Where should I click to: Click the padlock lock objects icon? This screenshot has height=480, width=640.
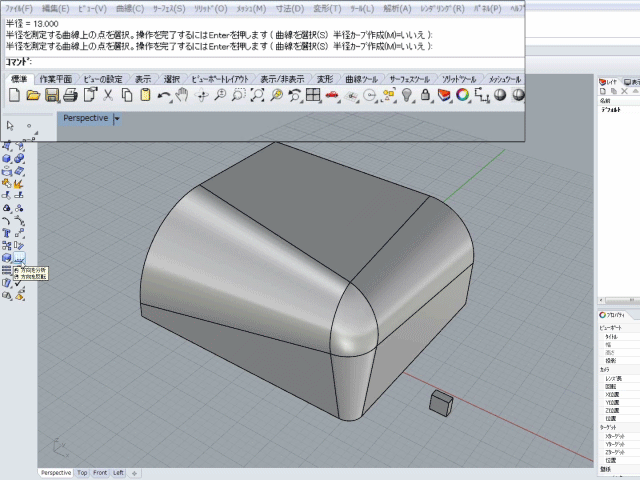(x=425, y=95)
